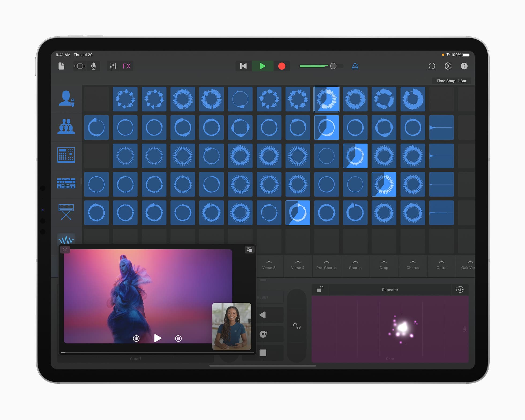
Task: Toggle the metronome icon
Action: point(355,66)
